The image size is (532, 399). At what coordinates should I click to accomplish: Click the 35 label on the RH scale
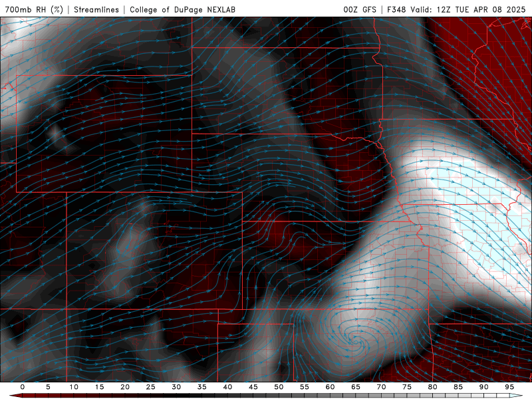[202, 387]
